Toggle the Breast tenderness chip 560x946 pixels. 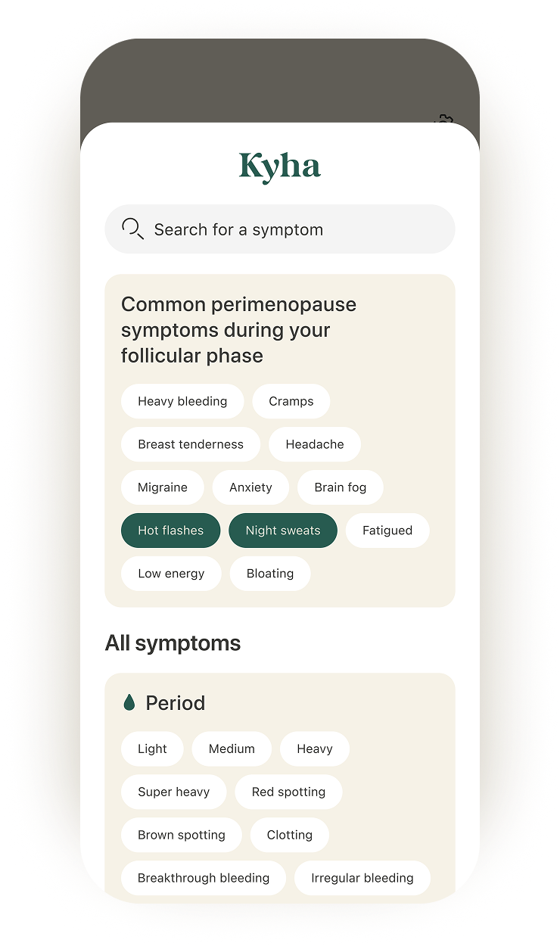click(191, 444)
